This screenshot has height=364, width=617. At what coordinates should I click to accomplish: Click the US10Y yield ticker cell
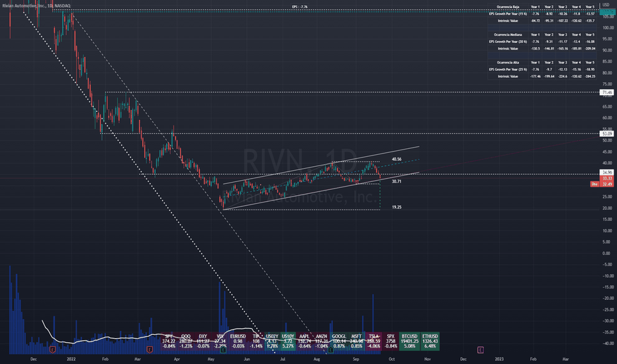point(288,341)
